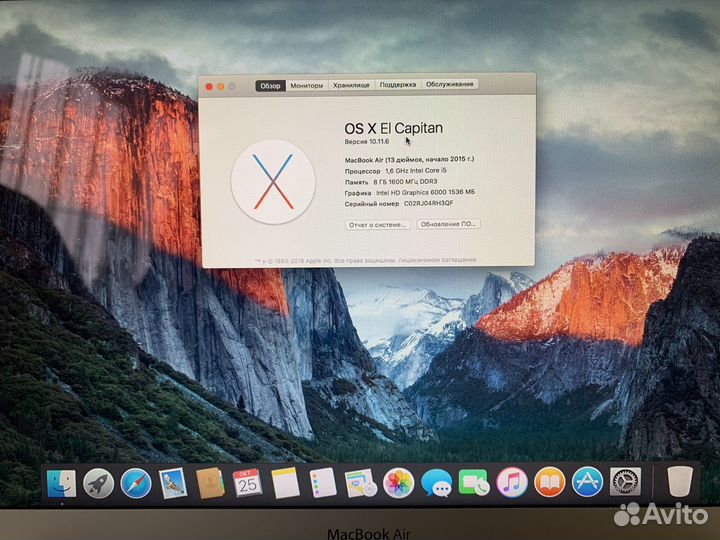Open Contacts book icon in Dock
Screen dimensions: 720x540
pyautogui.click(x=210, y=483)
